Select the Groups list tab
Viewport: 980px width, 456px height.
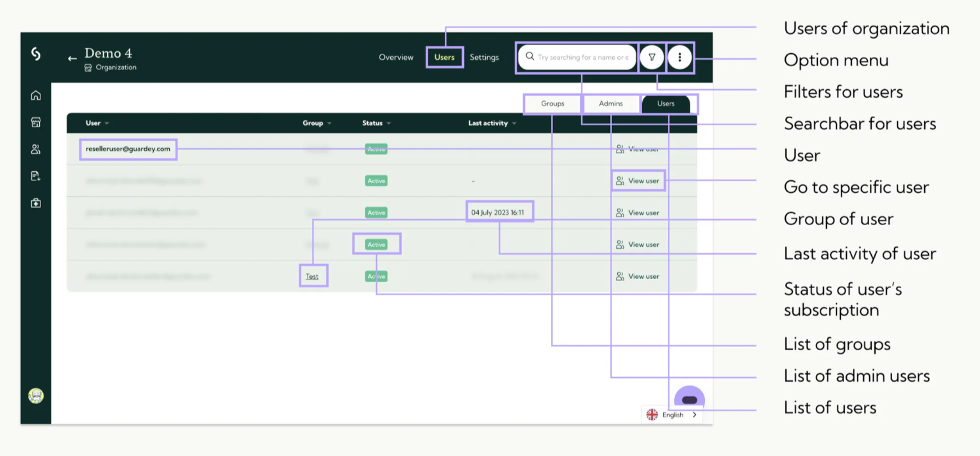point(552,104)
